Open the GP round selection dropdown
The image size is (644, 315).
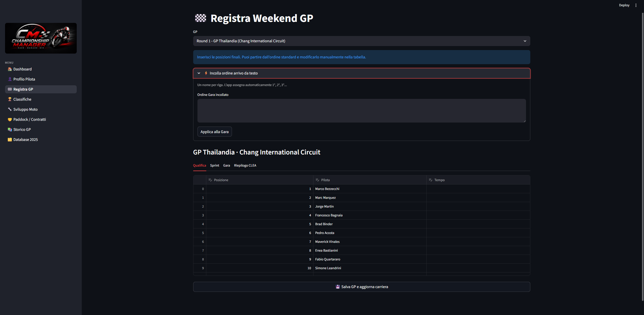tap(361, 41)
